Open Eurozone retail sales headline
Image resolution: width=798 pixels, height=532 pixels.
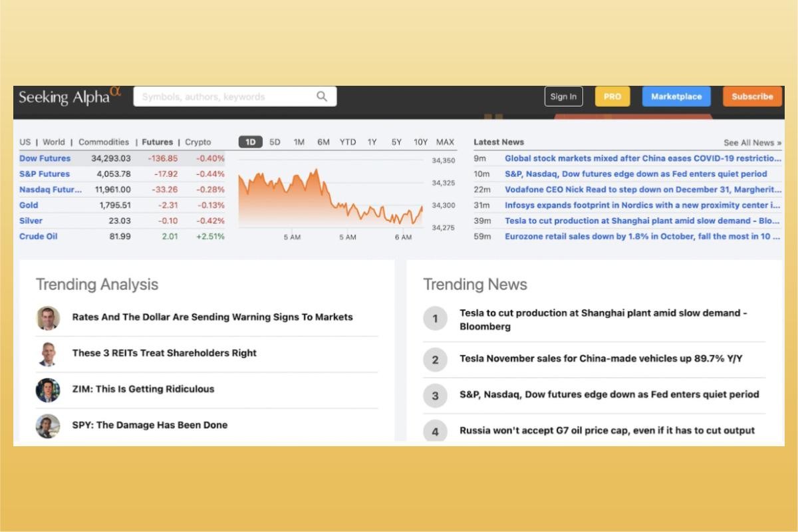click(643, 237)
